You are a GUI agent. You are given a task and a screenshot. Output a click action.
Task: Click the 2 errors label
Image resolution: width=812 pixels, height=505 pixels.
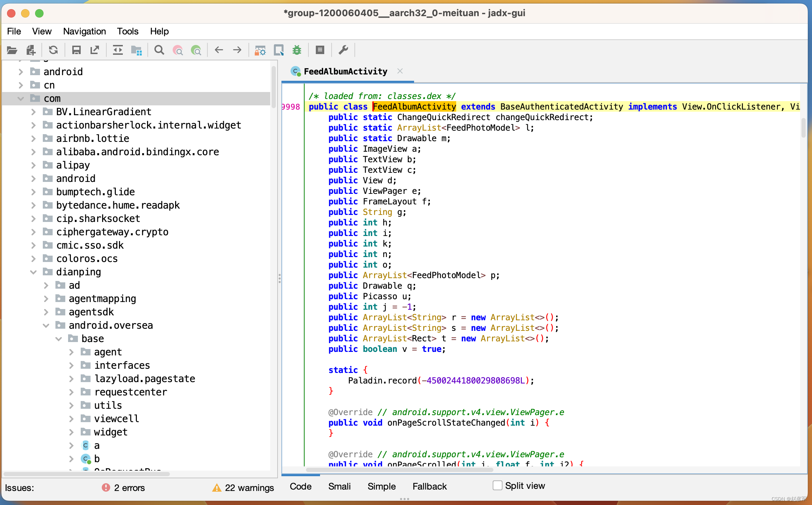coord(129,488)
